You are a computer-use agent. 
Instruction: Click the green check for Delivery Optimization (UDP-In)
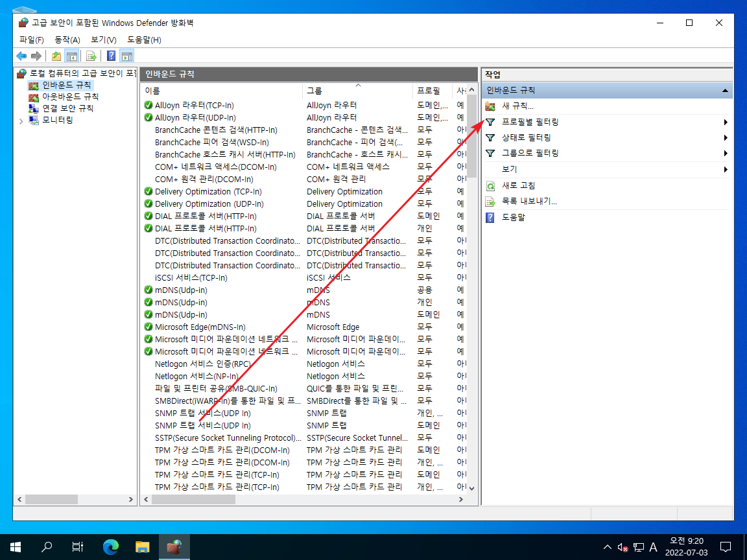click(148, 204)
